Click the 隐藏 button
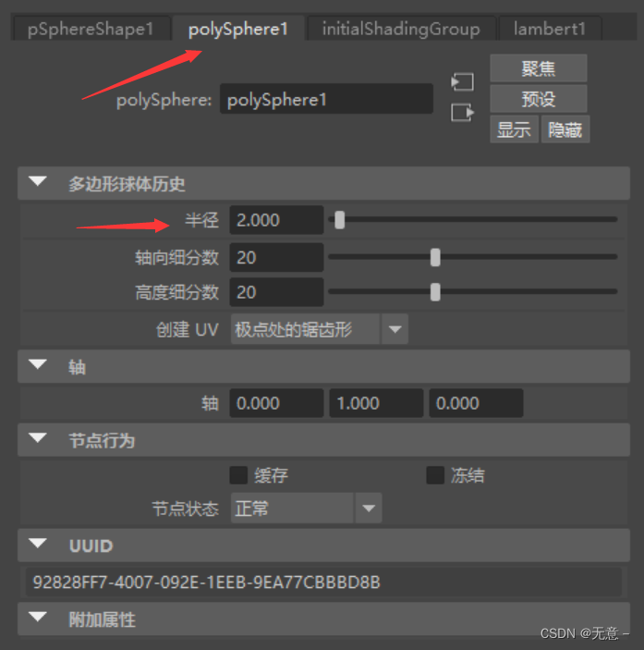This screenshot has width=644, height=650. 565,129
